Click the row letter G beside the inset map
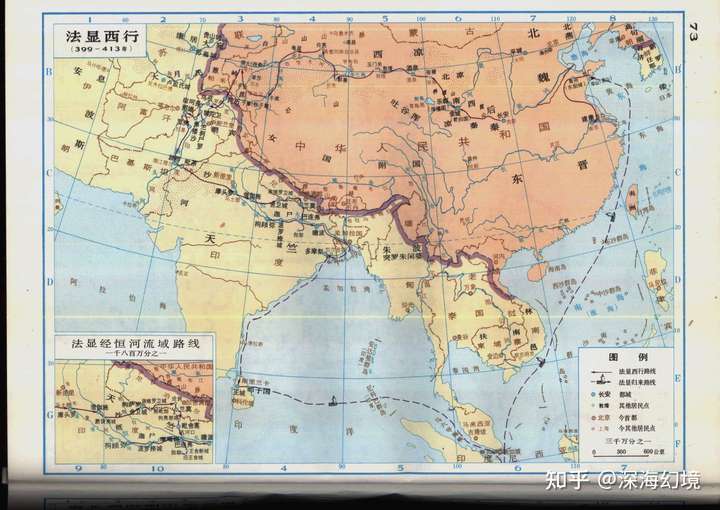This screenshot has width=720, height=510. click(49, 415)
